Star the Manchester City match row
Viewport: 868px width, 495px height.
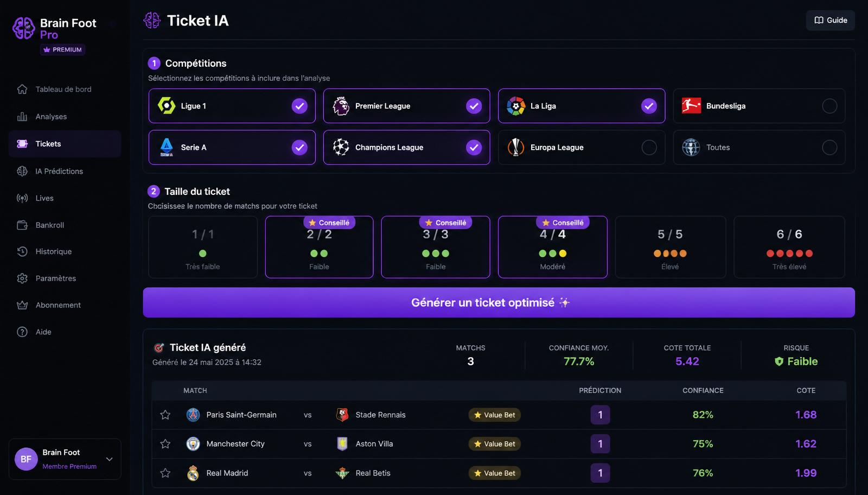[165, 444]
